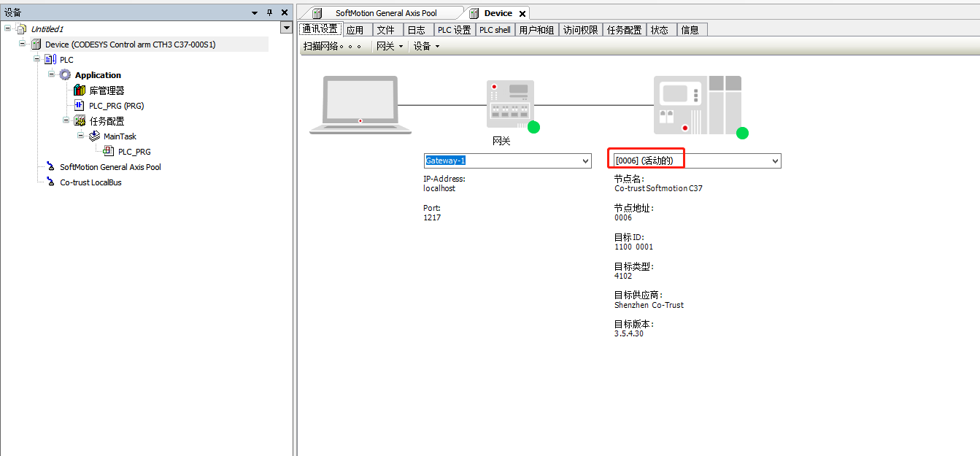Click the IP-Address localhost value
Image resolution: width=980 pixels, height=456 pixels.
(439, 188)
